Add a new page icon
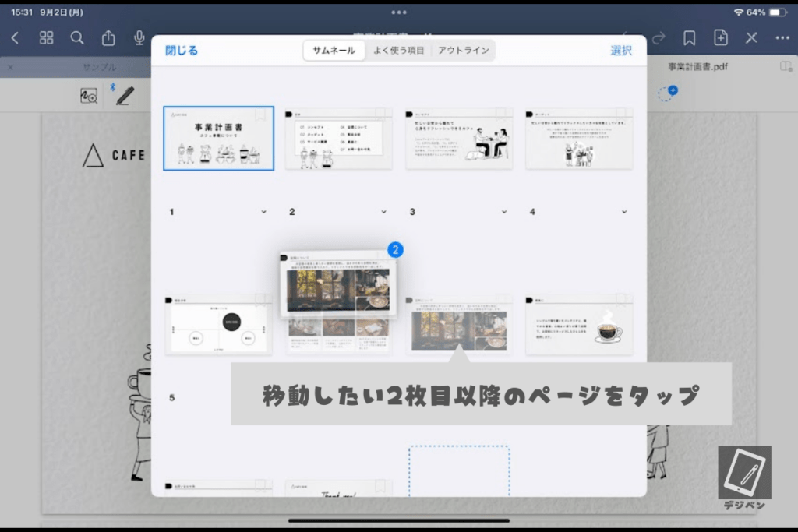The width and height of the screenshot is (798, 532). pos(721,37)
